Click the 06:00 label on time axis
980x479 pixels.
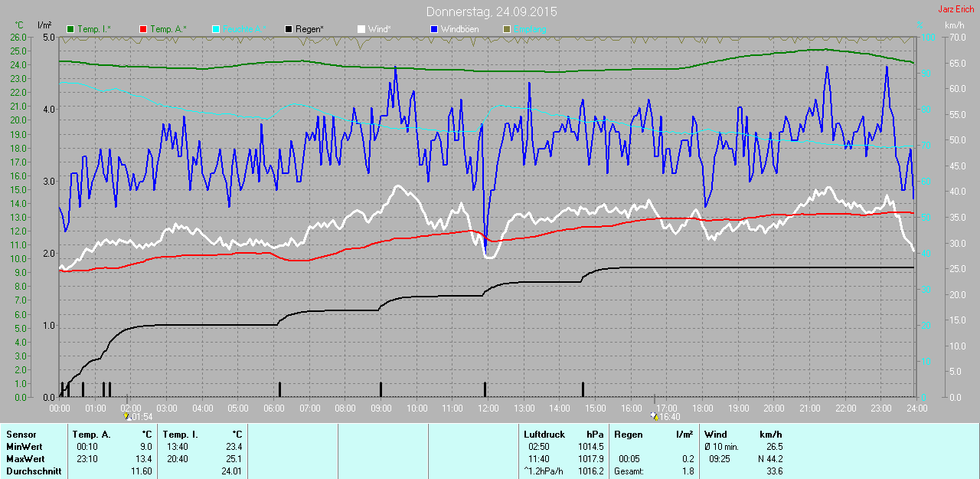[x=273, y=408]
